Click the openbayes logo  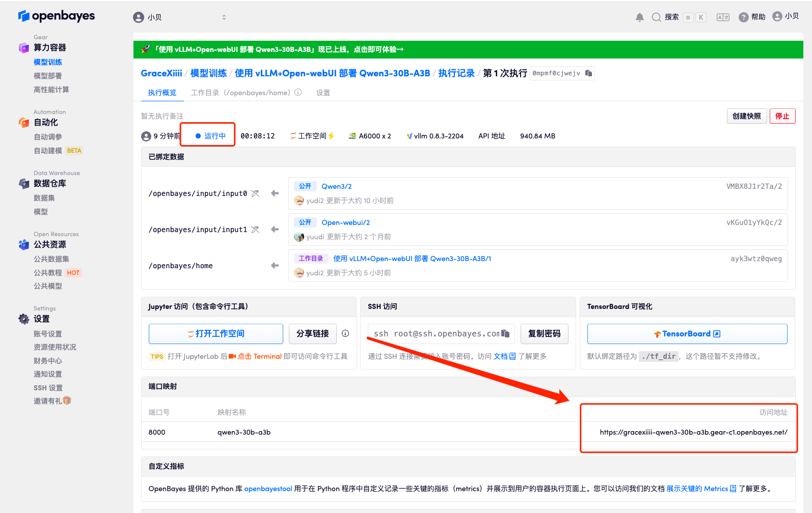56,16
